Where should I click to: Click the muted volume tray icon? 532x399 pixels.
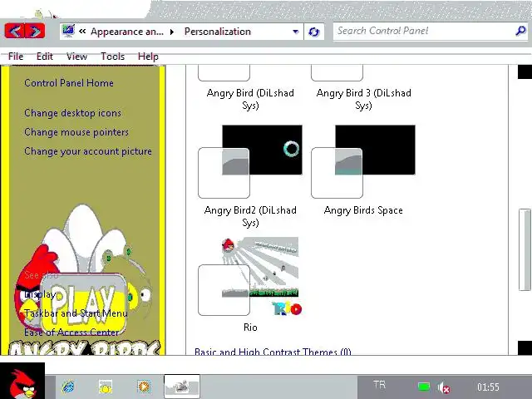pos(444,387)
